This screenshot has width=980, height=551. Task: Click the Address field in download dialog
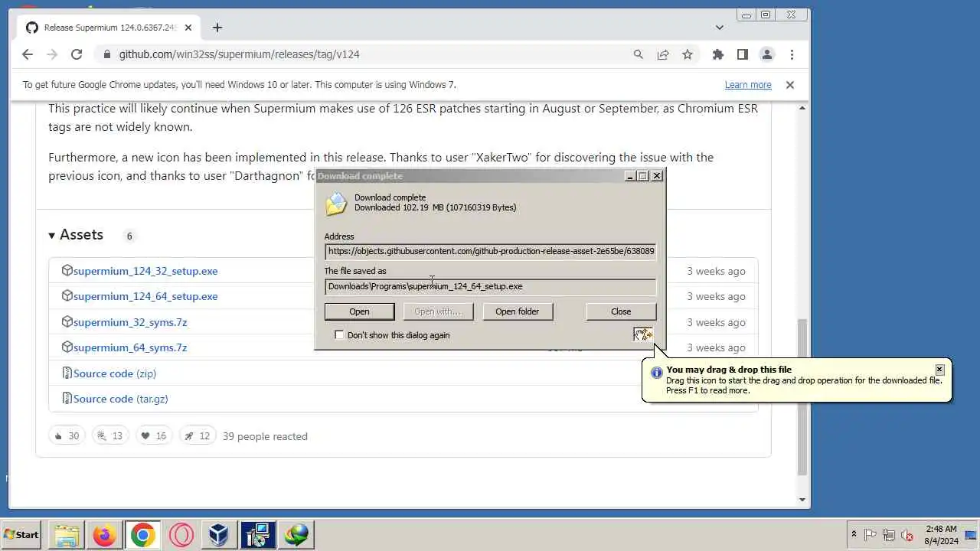(490, 251)
